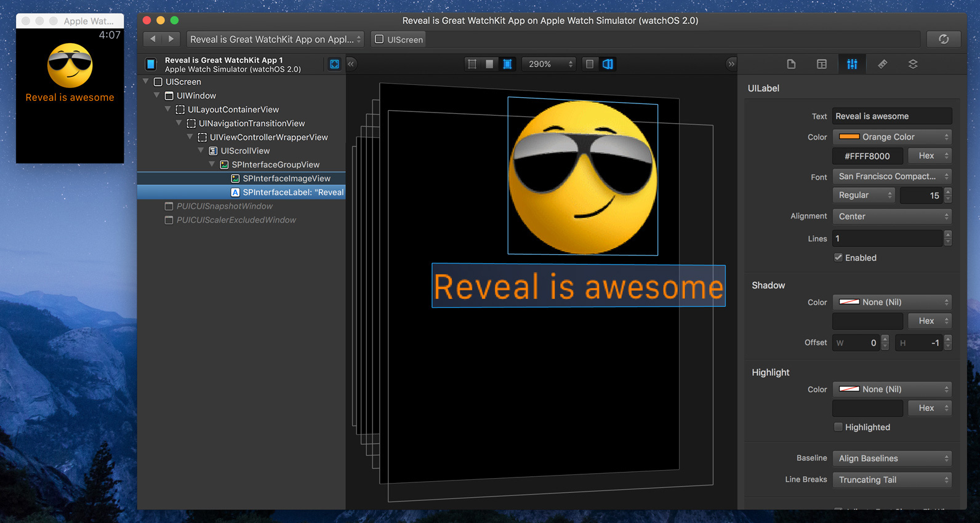The image size is (980, 523).
Task: Collapse the UIScrollView tree node
Action: 201,150
